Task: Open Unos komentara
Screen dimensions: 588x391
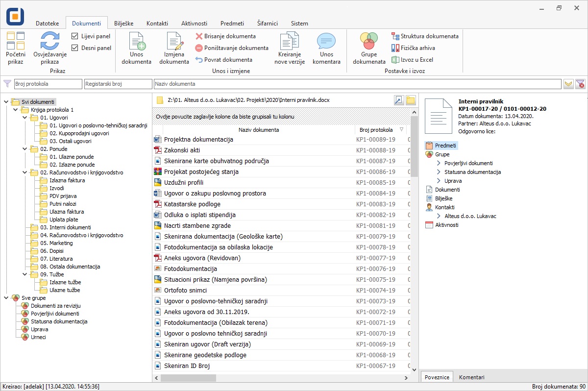Action: (326, 48)
